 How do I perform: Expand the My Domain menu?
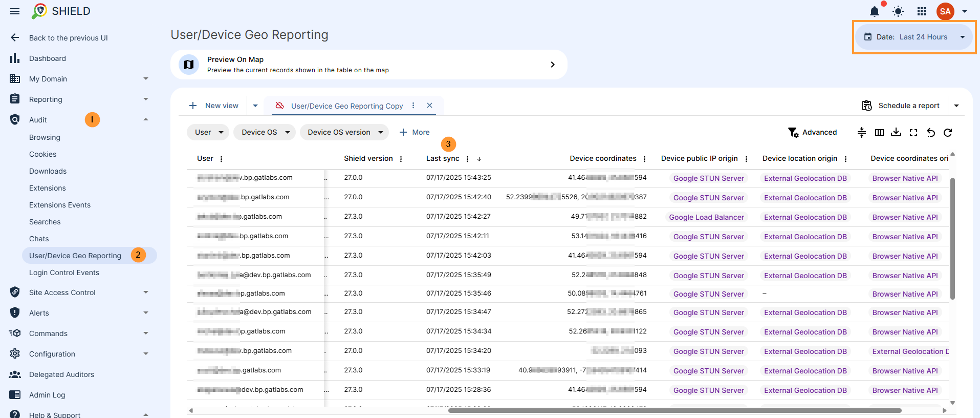[x=79, y=79]
